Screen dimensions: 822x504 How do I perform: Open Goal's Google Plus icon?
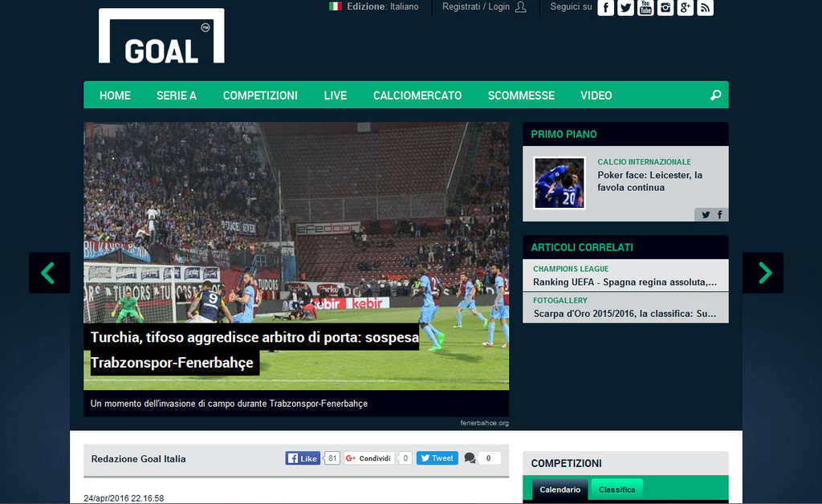685,8
